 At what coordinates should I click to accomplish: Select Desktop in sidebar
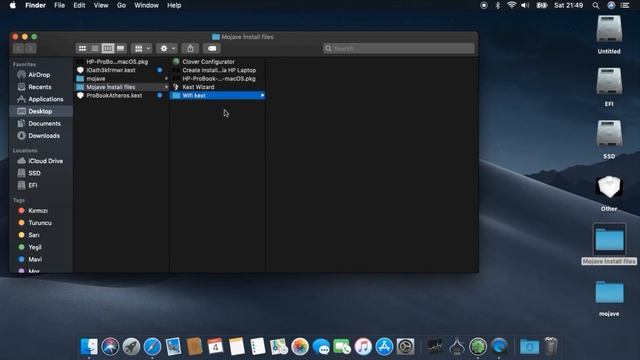point(40,111)
